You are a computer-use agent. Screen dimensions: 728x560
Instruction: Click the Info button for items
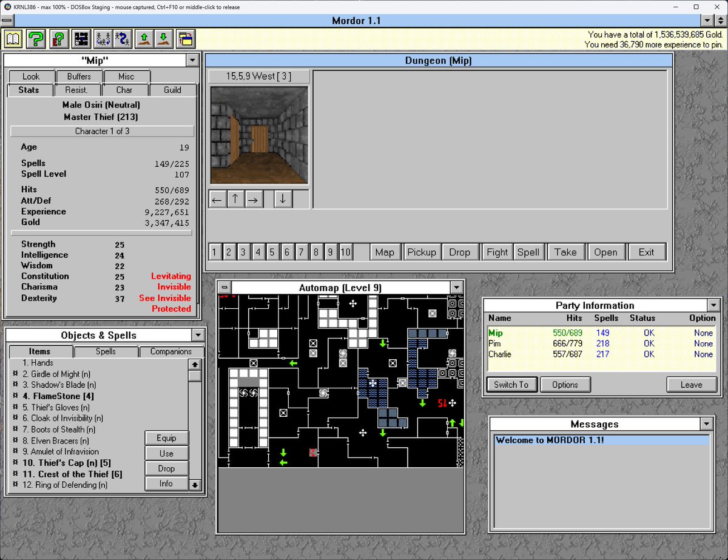(166, 484)
